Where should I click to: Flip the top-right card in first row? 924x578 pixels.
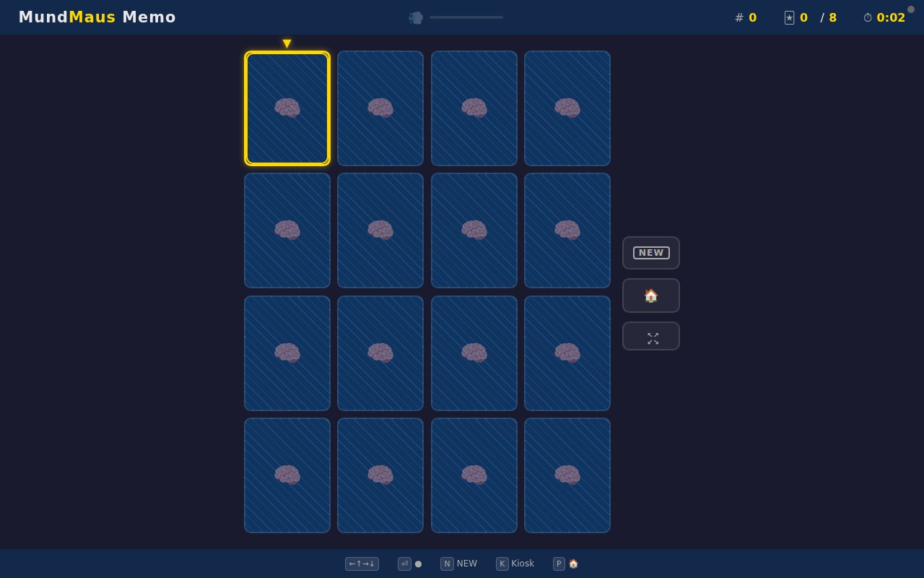[x=567, y=108]
